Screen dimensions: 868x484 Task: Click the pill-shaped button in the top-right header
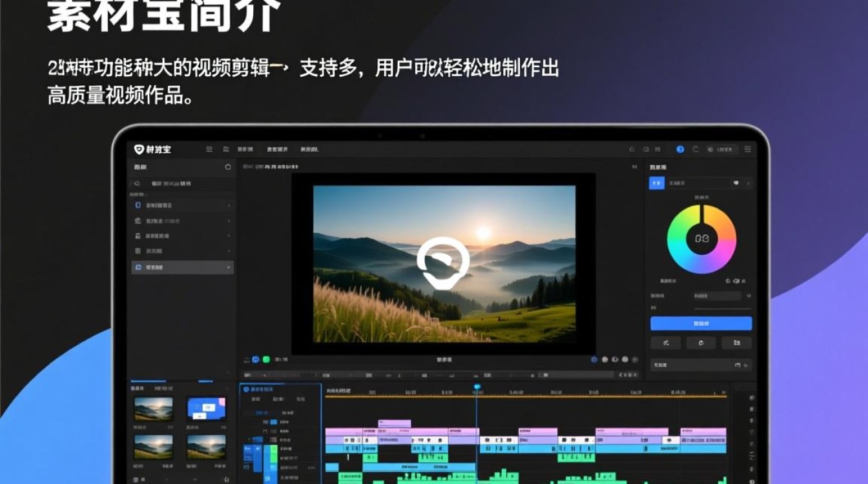pyautogui.click(x=722, y=149)
